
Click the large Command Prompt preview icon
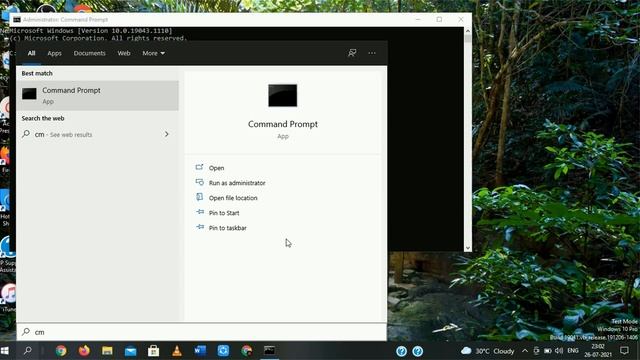[282, 96]
